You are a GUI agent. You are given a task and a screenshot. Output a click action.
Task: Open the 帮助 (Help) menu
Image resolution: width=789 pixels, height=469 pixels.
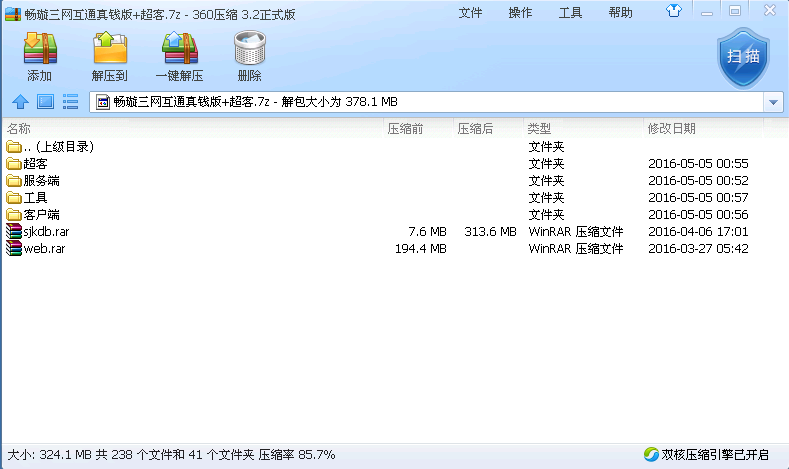pos(620,13)
